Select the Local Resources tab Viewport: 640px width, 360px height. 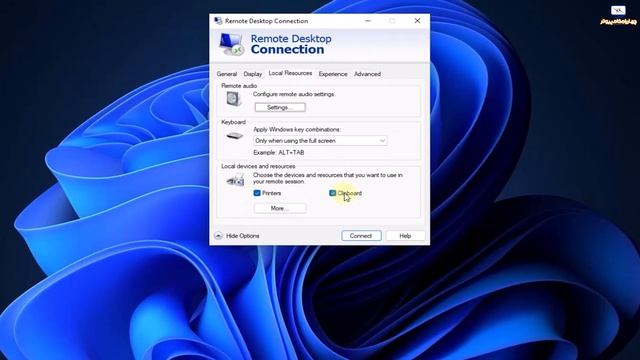[290, 73]
